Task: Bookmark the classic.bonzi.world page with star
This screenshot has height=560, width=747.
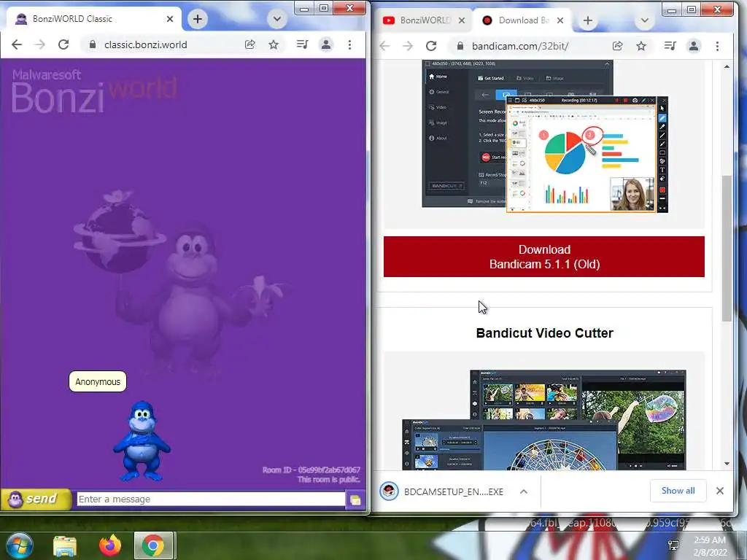Action: (x=274, y=44)
